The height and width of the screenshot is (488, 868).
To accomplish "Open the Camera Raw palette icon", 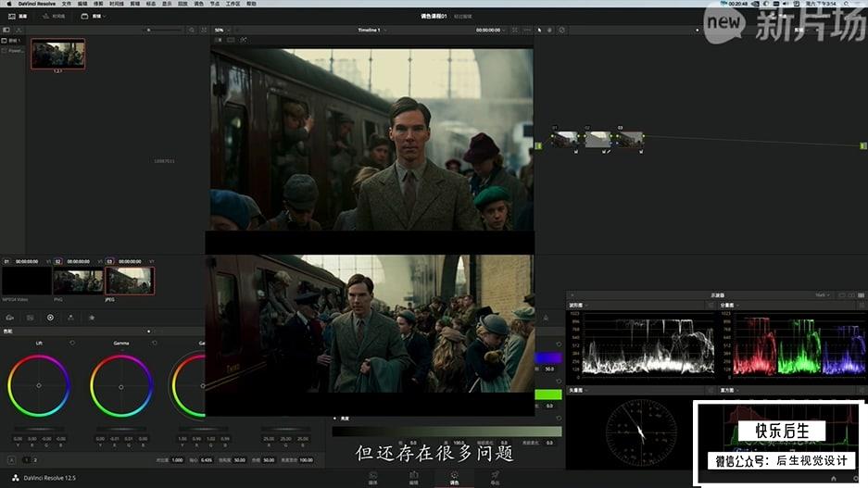I will [10, 318].
